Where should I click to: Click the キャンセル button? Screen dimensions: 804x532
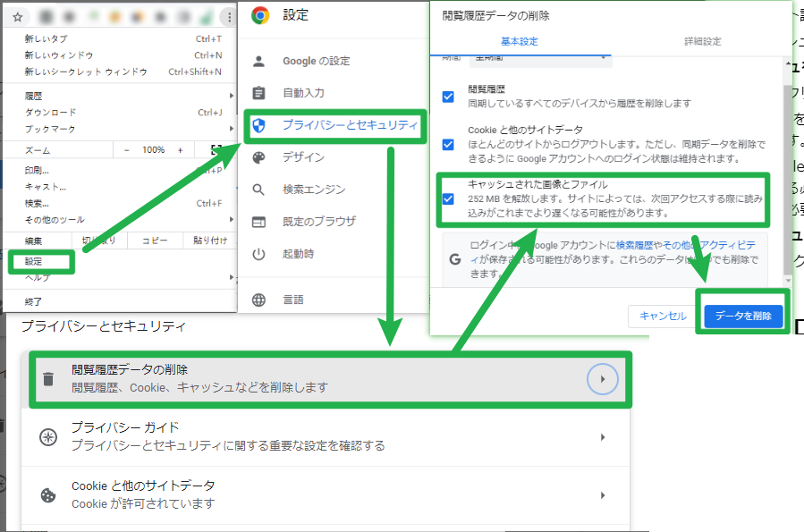pos(663,316)
